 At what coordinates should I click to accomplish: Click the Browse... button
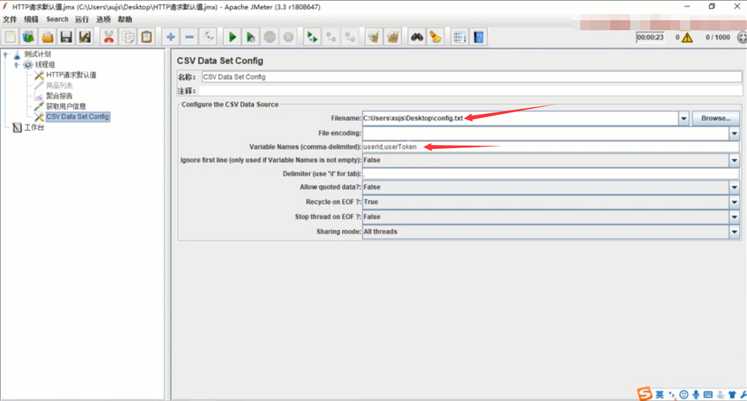pos(716,118)
